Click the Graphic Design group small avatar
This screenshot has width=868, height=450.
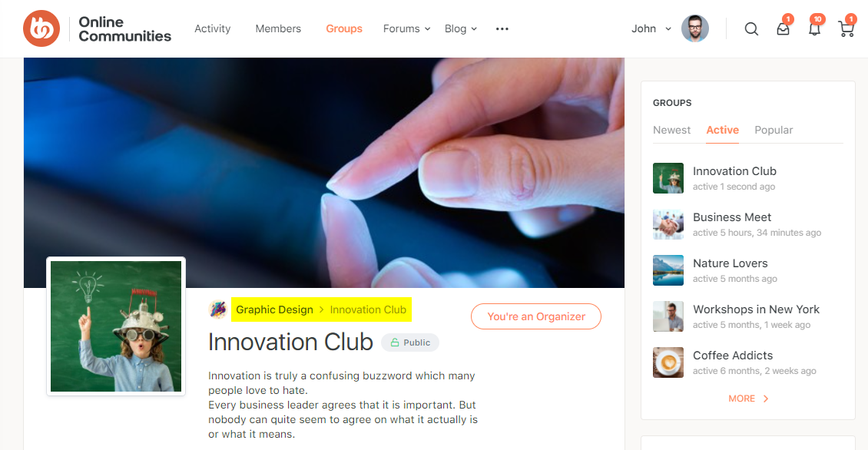[x=218, y=309]
